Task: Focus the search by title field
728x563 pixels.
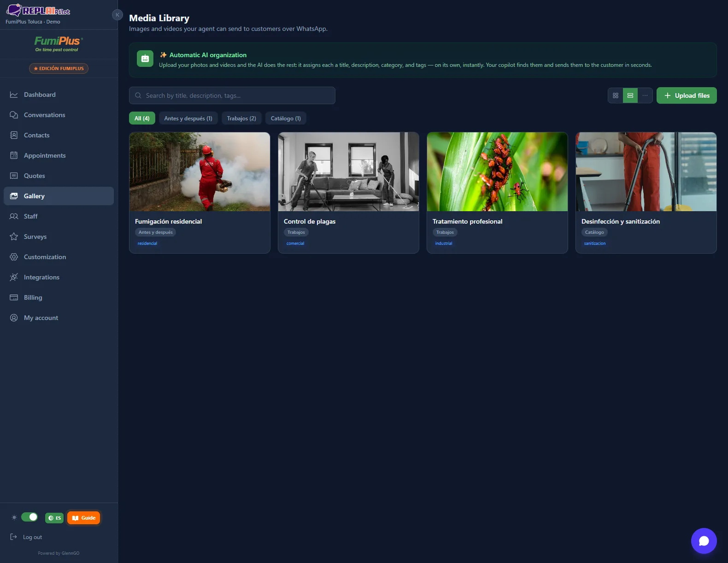Action: coord(232,95)
